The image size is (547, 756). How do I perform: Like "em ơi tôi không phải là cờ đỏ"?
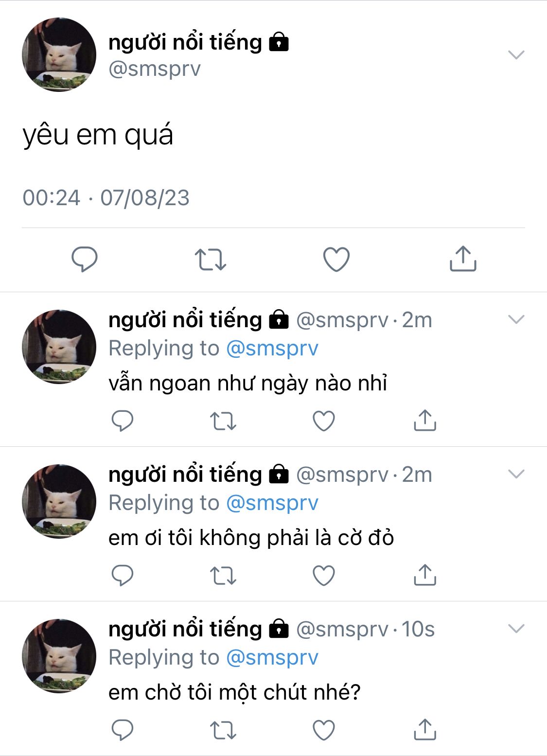pyautogui.click(x=324, y=576)
